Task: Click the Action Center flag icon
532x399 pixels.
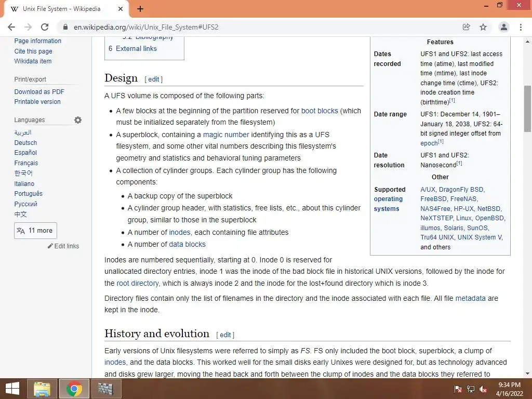Action: (x=458, y=389)
